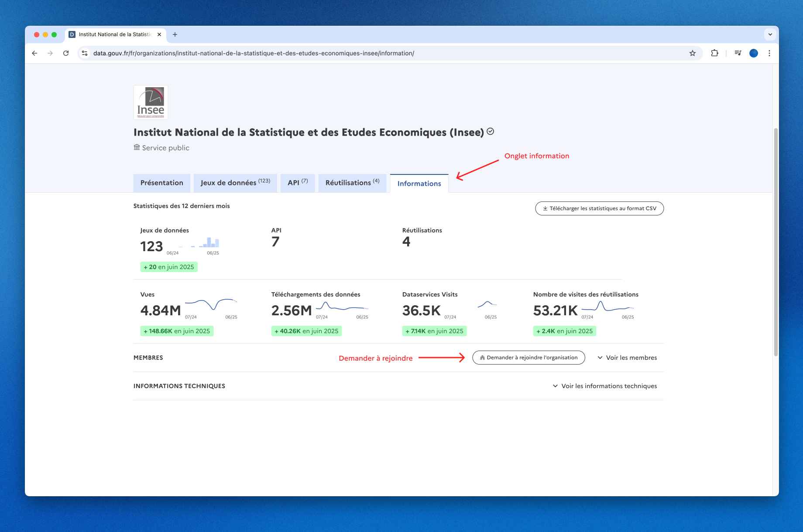
Task: Expand Voir les informations techniques
Action: click(605, 386)
